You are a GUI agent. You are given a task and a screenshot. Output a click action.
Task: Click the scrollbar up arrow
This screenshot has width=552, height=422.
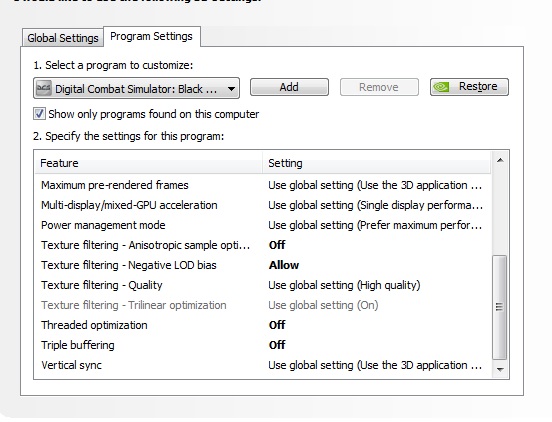500,160
